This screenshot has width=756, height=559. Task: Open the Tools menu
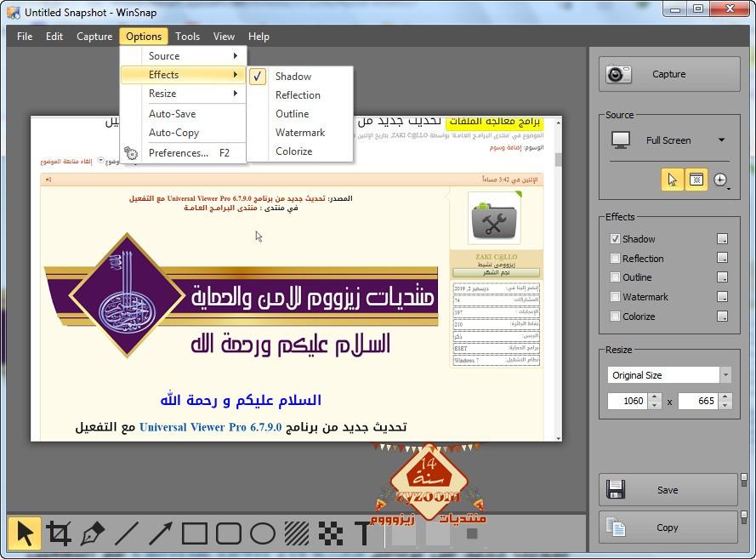(x=187, y=37)
